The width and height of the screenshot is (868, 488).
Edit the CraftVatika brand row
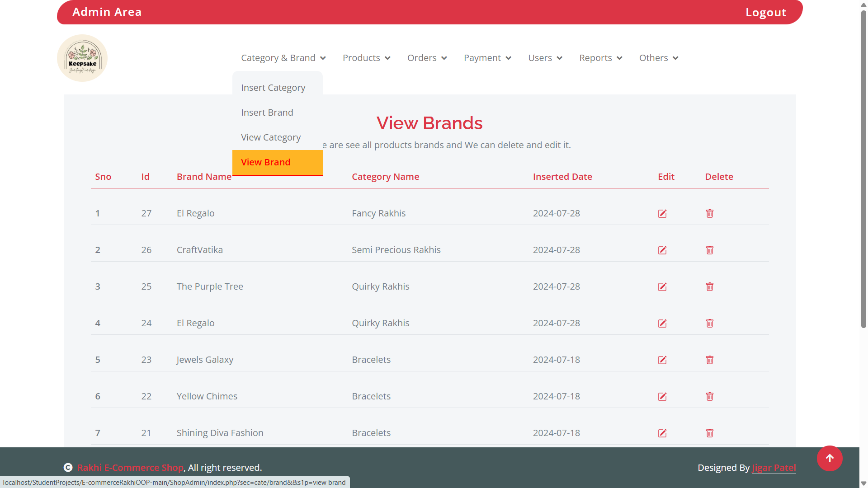click(x=662, y=250)
